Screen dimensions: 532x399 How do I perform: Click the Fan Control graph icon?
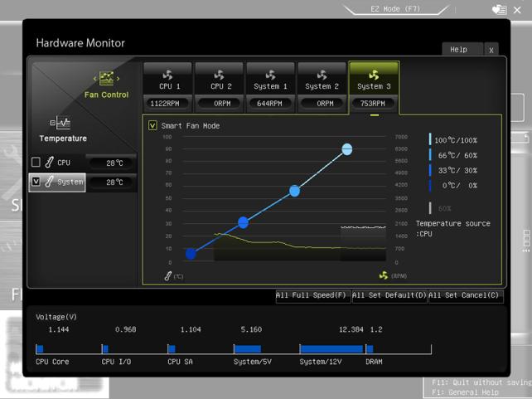pos(106,78)
